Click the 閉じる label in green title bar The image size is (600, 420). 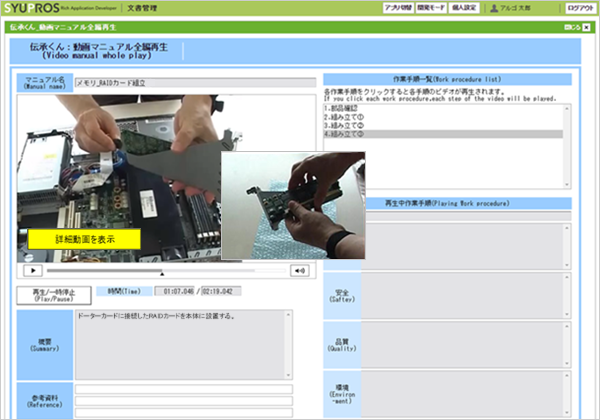[x=572, y=27]
